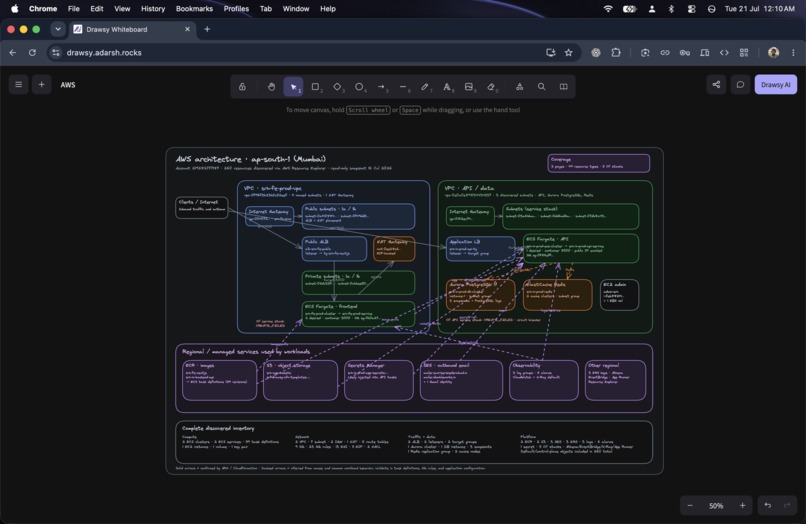
Task: Open Wi-Fi status in menu bar
Action: pyautogui.click(x=608, y=9)
